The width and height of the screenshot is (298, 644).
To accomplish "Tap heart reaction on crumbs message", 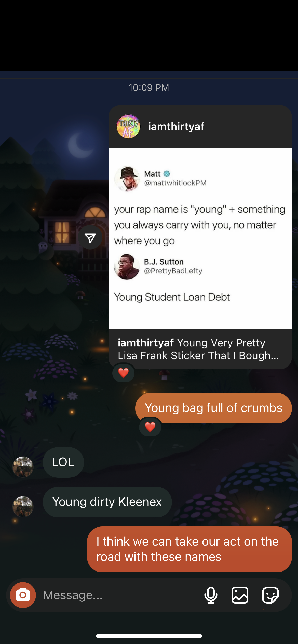I will [x=150, y=427].
